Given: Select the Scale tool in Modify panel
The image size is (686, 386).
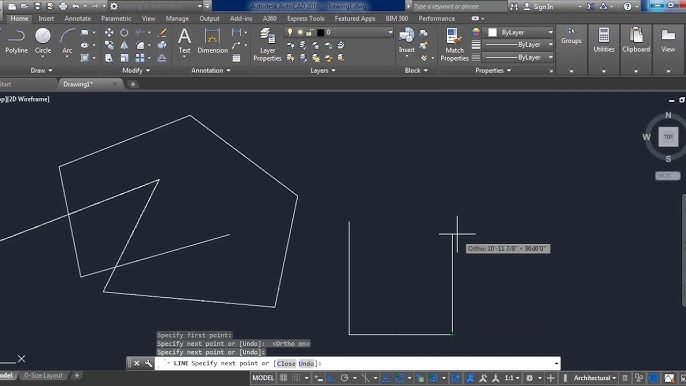Looking at the screenshot, I should (x=124, y=58).
